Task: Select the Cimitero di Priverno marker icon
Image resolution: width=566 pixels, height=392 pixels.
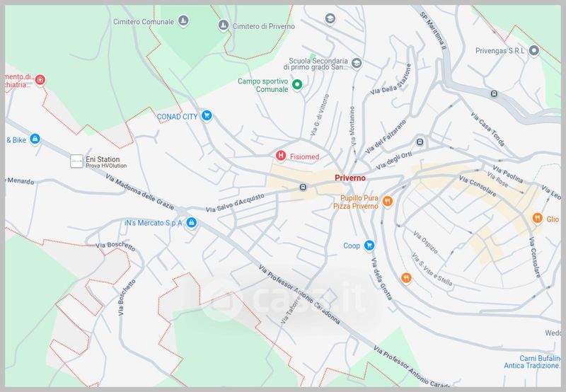Action: coord(223,26)
